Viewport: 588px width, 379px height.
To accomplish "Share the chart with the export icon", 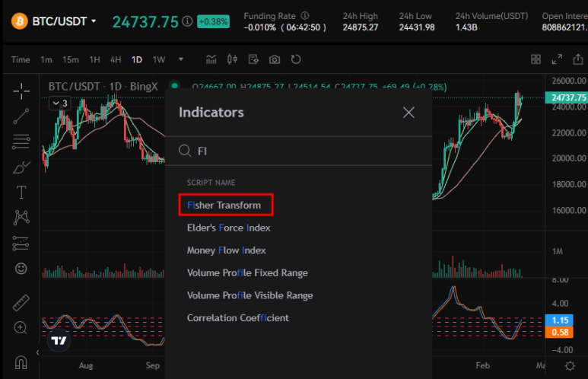I will point(578,59).
